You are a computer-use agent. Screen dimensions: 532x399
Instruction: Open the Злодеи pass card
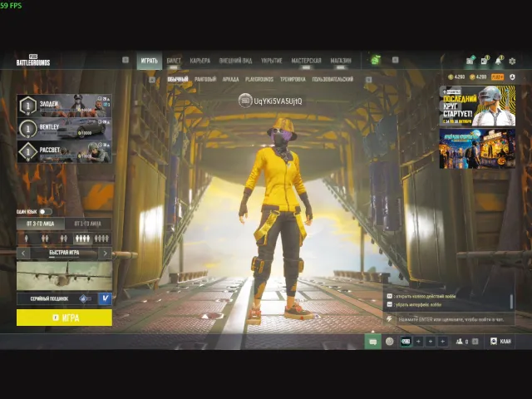point(64,106)
